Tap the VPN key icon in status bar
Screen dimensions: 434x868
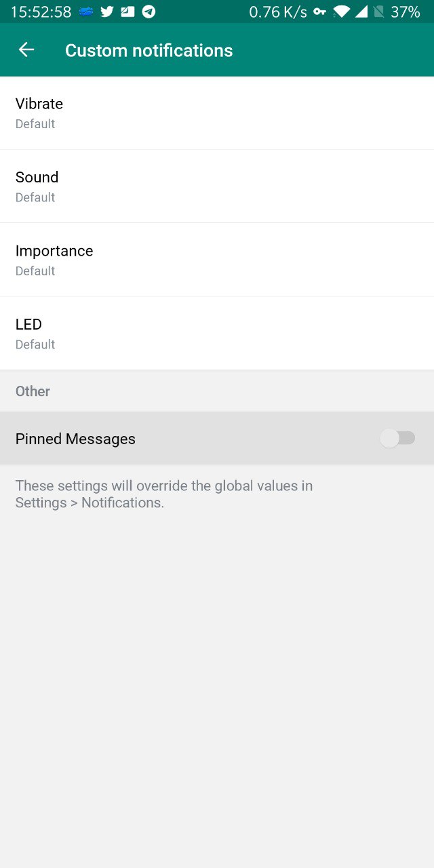click(x=319, y=12)
